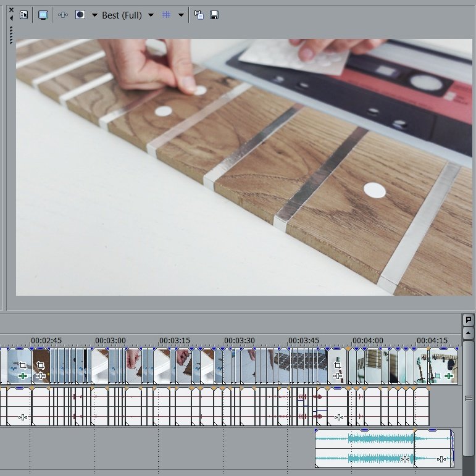The image size is (476, 476).
Task: Click the 00:04:15 time ruler mark
Action: point(432,341)
